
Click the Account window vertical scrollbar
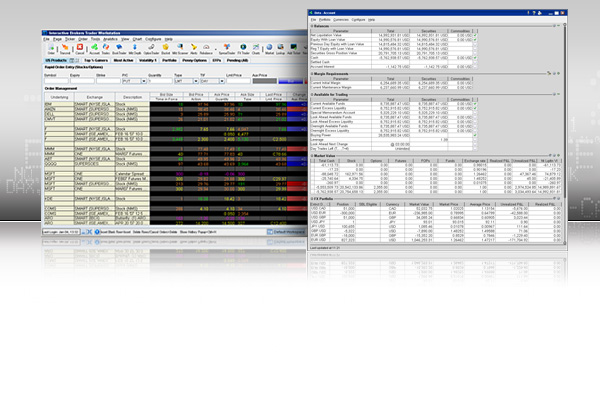coord(564,134)
